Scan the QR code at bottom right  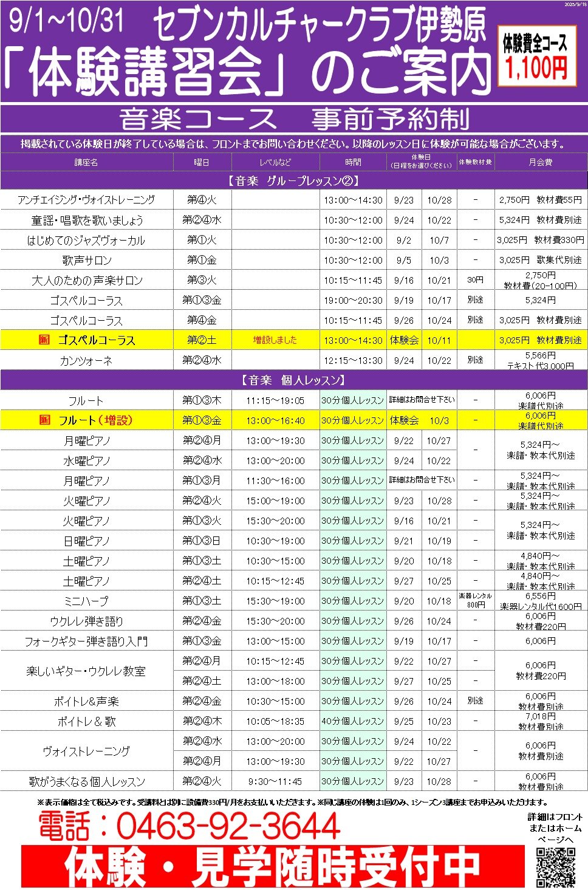(x=555, y=868)
